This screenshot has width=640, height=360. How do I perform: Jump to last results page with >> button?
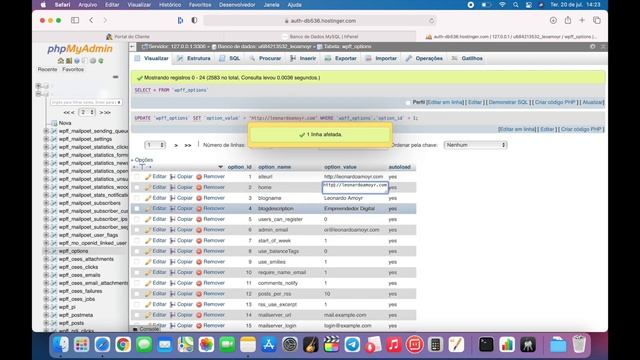(188, 145)
